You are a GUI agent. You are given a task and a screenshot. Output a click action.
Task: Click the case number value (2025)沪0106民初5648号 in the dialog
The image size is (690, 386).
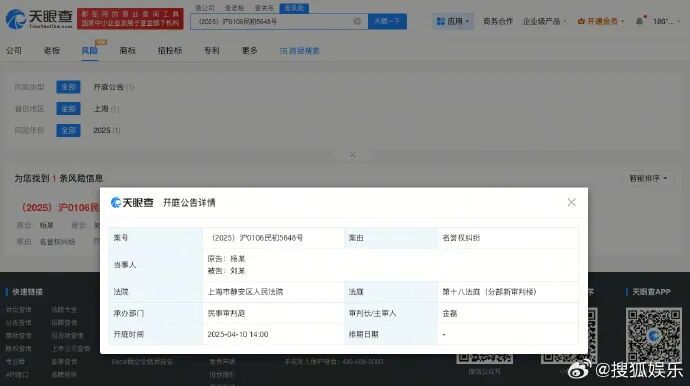(257, 238)
